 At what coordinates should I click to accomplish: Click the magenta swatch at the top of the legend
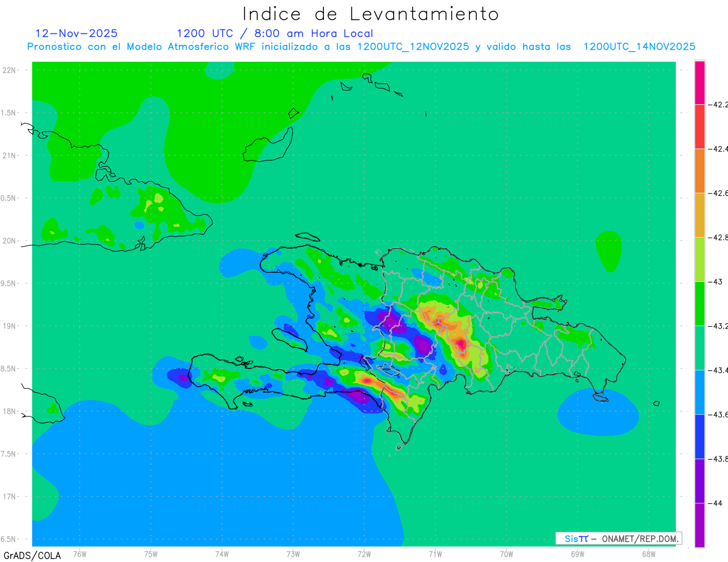699,82
